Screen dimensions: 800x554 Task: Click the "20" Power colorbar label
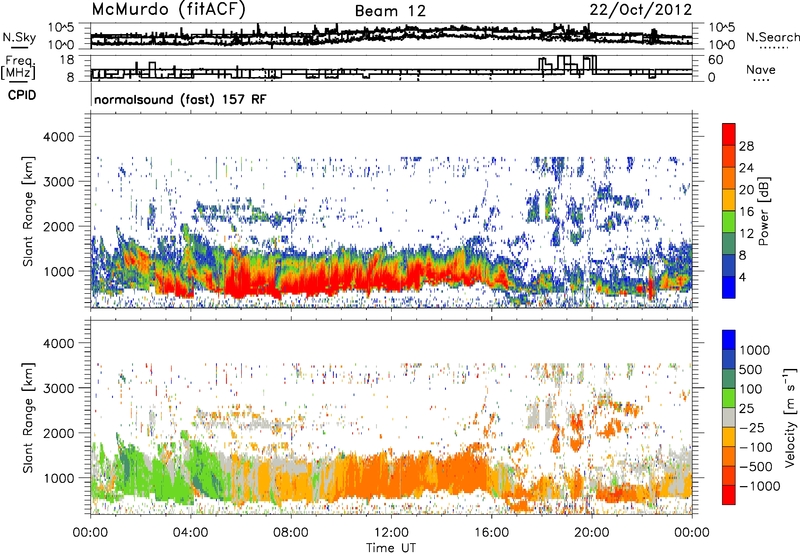point(746,190)
